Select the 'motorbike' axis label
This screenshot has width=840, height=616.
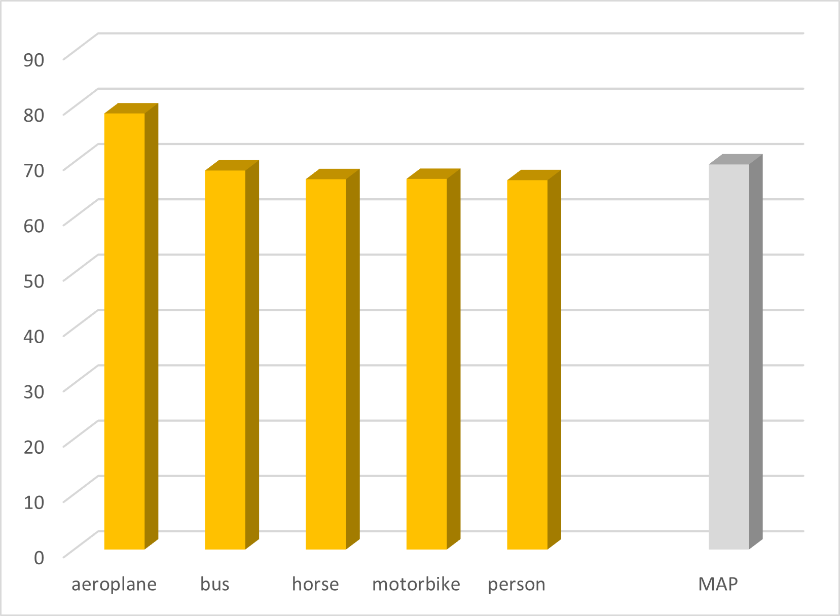416,584
